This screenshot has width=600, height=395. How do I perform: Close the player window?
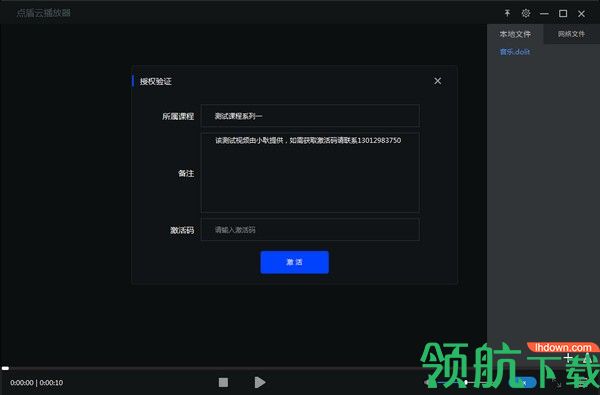pos(581,14)
